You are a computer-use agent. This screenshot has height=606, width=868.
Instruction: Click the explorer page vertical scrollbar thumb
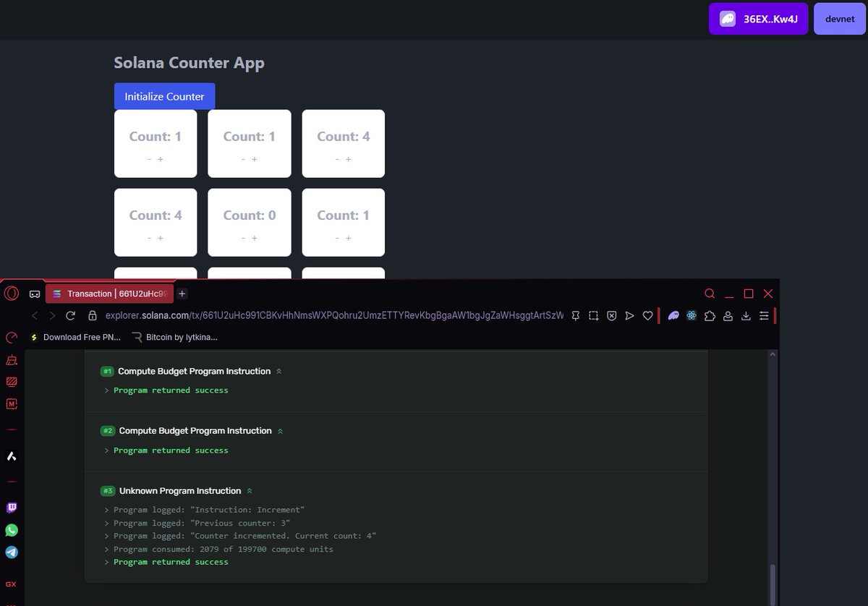[773, 584]
